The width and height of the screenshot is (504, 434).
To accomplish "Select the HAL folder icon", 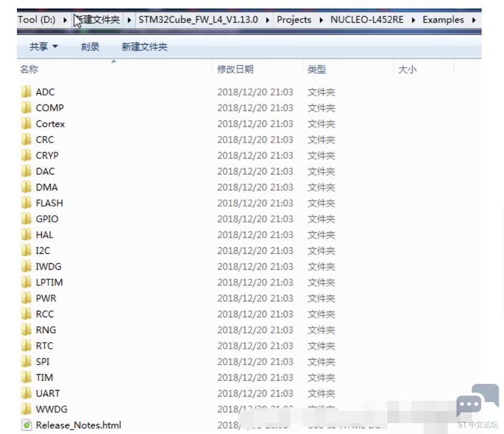I will [27, 235].
